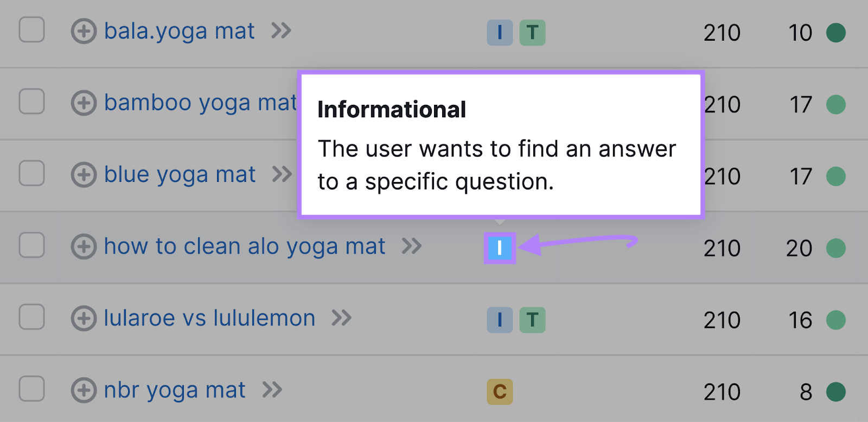
Task: Click Transactional 'T' badge on bala.yoga mat row
Action: [x=532, y=33]
